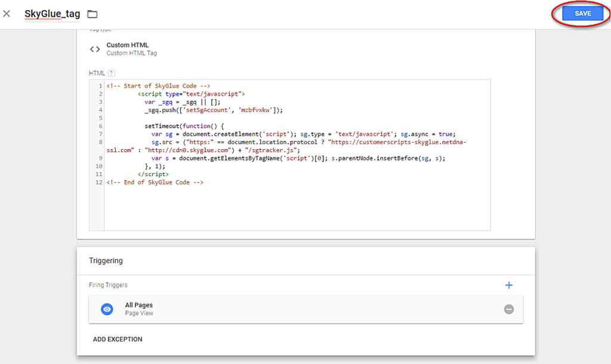Click ADD EXCEPTION
This screenshot has height=364, width=611.
[x=118, y=339]
